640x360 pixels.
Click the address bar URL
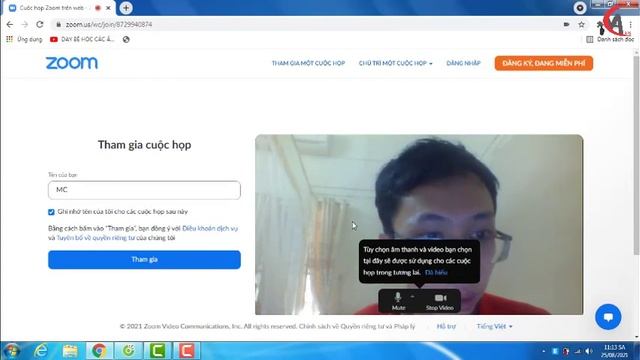(109, 24)
